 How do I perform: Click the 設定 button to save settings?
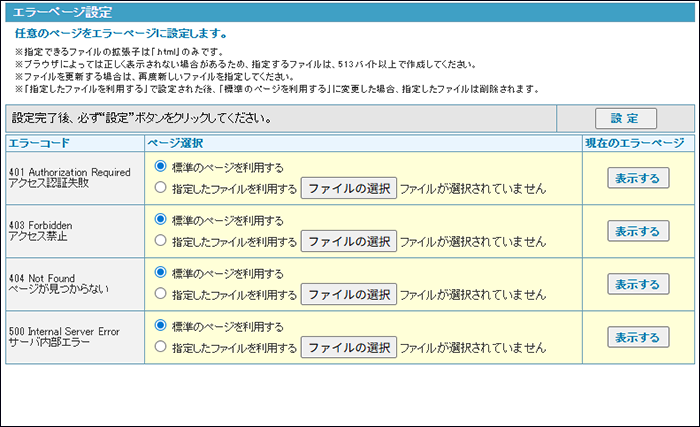(626, 118)
